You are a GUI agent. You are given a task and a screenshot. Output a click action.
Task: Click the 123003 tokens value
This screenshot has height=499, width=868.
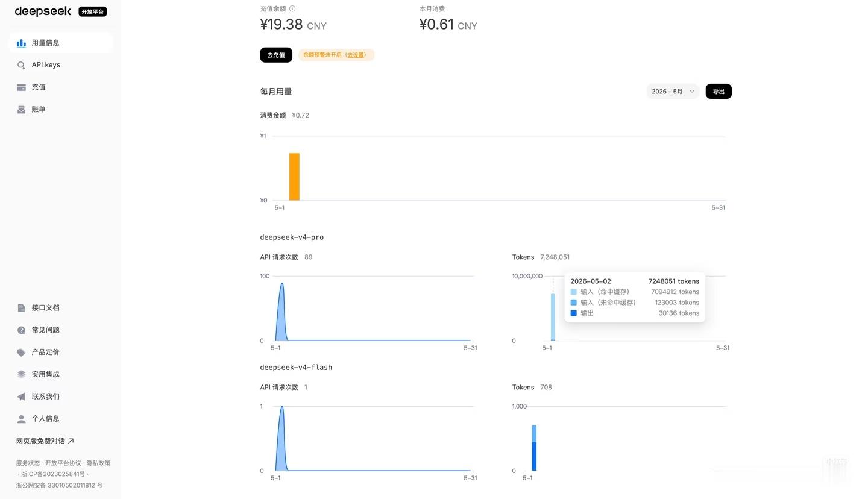[x=677, y=303]
